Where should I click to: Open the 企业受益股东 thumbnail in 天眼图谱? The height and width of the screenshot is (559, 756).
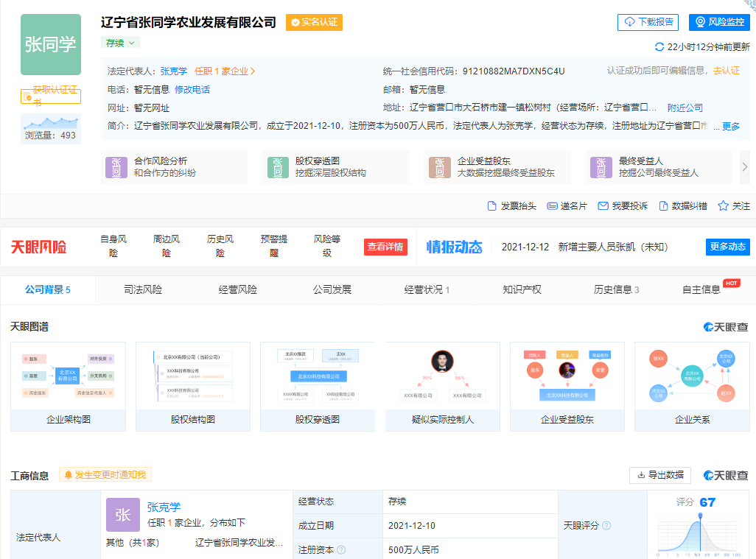pyautogui.click(x=567, y=387)
